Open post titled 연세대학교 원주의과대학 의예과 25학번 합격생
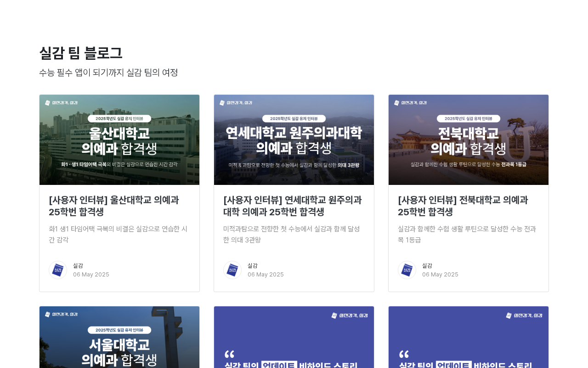Screen dimensions: 588x368 (293, 206)
